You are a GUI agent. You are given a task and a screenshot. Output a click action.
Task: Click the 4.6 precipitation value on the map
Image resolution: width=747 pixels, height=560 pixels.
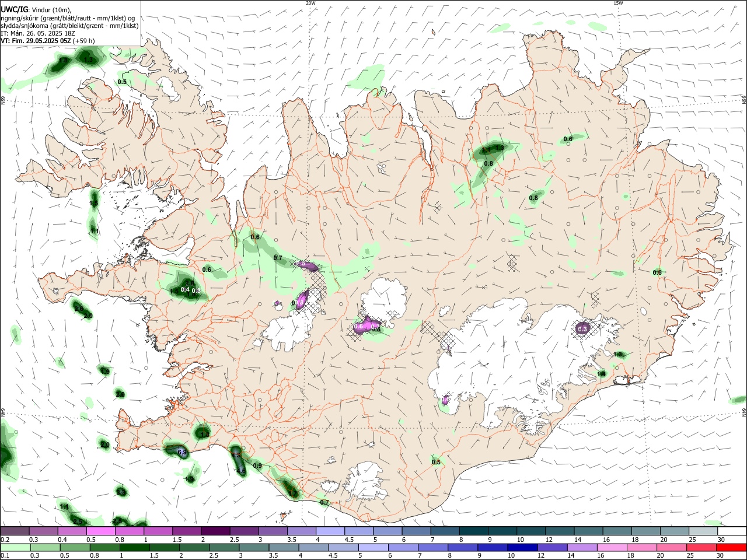(240, 471)
